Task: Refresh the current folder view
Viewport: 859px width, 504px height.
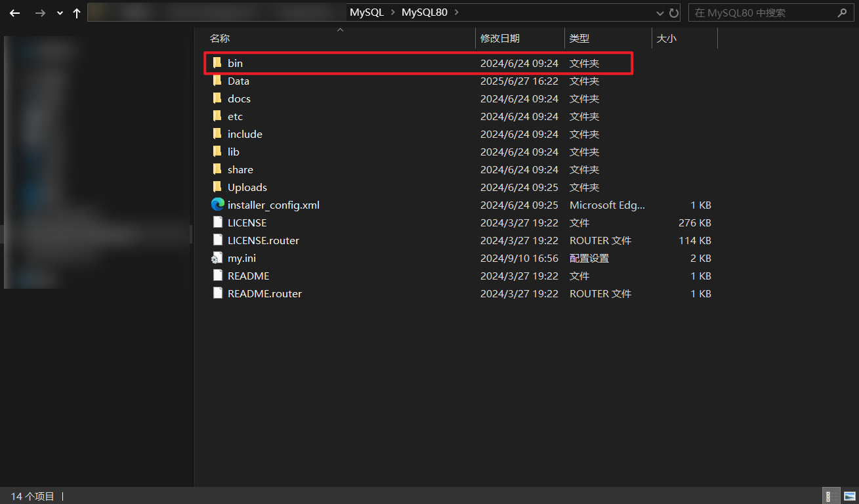Action: 674,13
